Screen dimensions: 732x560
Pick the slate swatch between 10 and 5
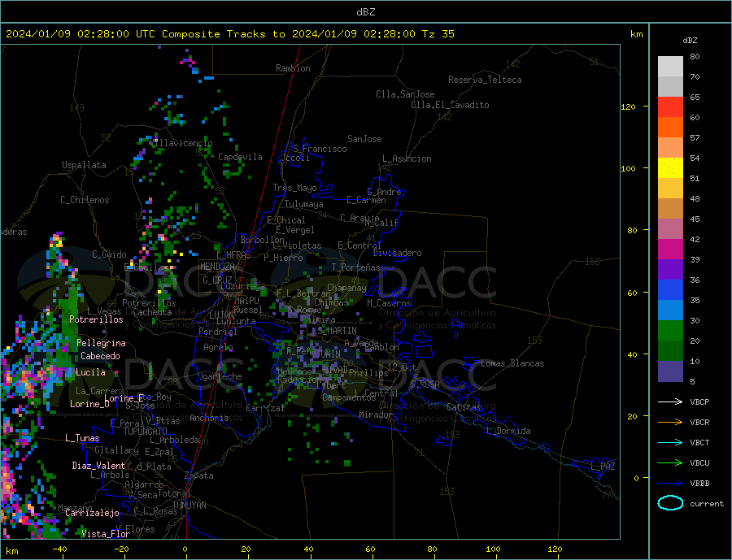click(670, 371)
